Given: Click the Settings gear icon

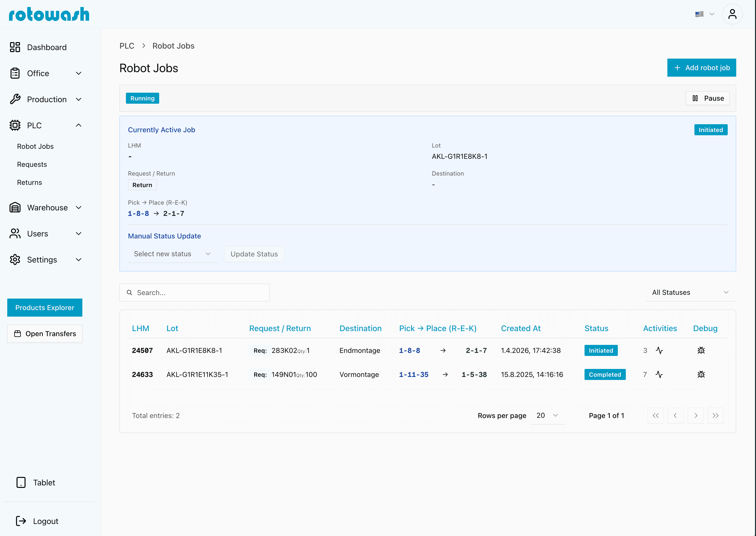Looking at the screenshot, I should tap(15, 260).
